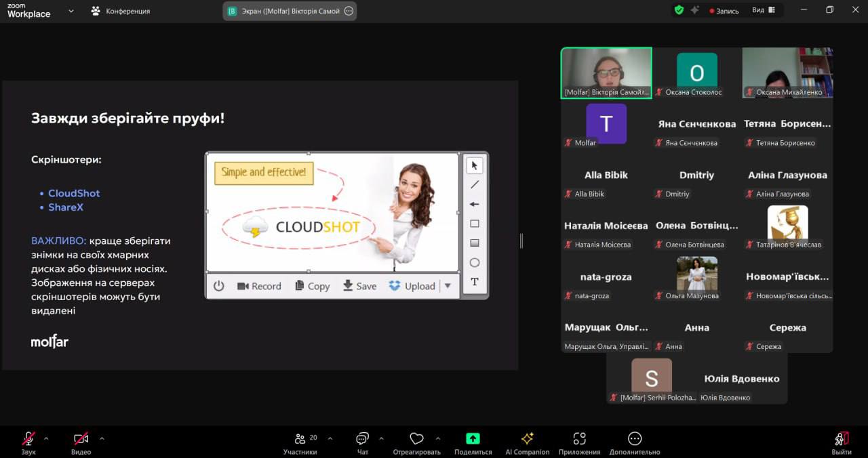The image size is (868, 458).
Task: Select Тетяна Борисенко participant tile
Action: 787,124
